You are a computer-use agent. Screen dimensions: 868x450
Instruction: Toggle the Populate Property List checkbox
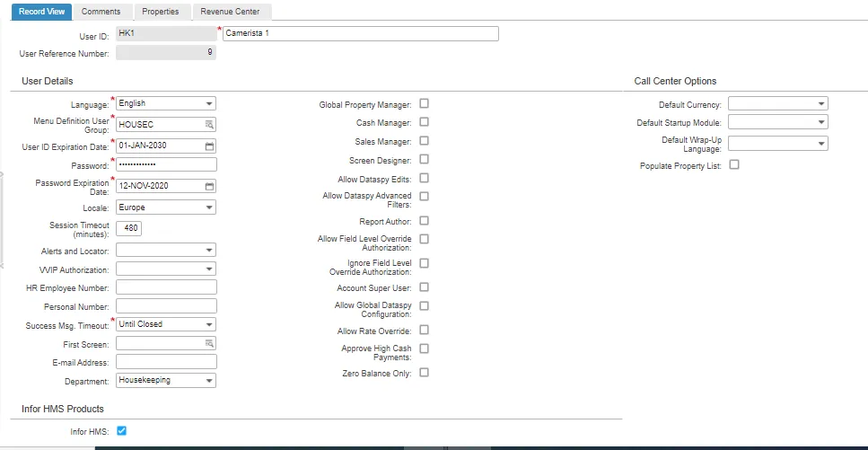click(734, 164)
